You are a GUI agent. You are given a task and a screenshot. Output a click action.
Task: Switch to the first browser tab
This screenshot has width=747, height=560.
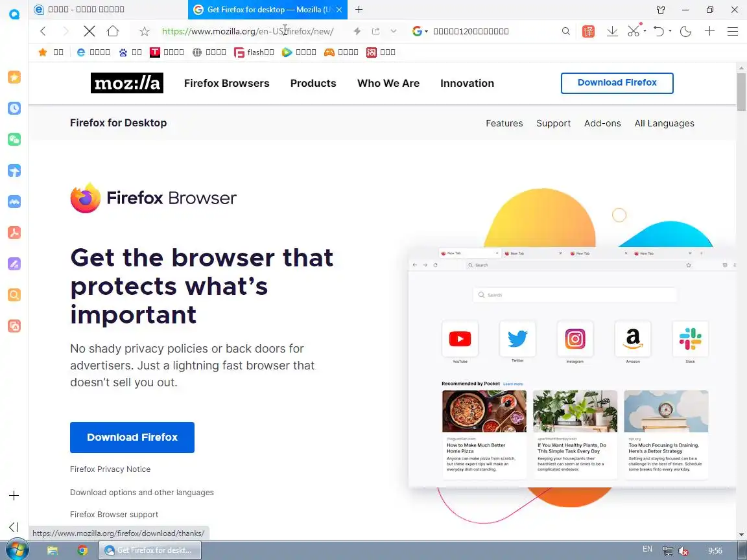(108, 10)
